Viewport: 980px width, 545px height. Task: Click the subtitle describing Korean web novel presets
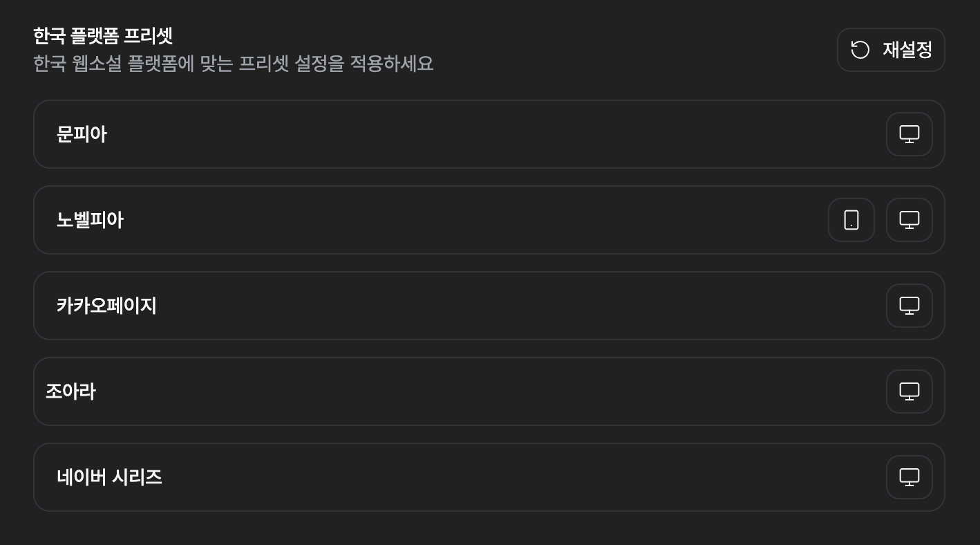click(x=233, y=64)
